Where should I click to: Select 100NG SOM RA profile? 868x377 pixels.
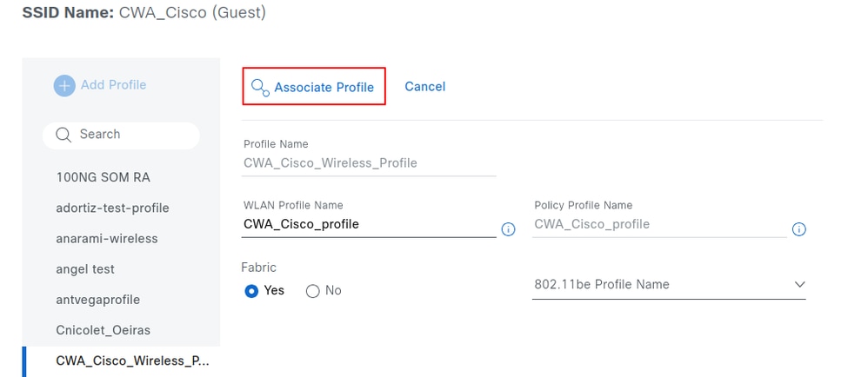103,177
